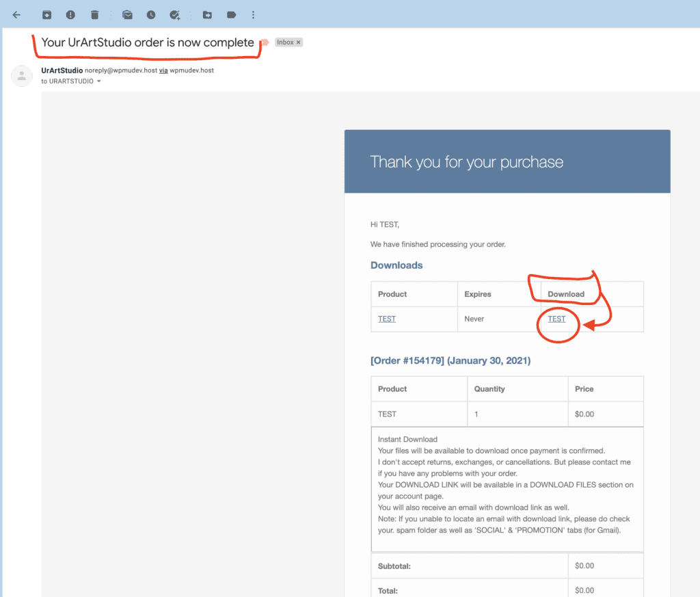The width and height of the screenshot is (700, 597).
Task: Click the 'Instant Download' note text
Action: [407, 440]
